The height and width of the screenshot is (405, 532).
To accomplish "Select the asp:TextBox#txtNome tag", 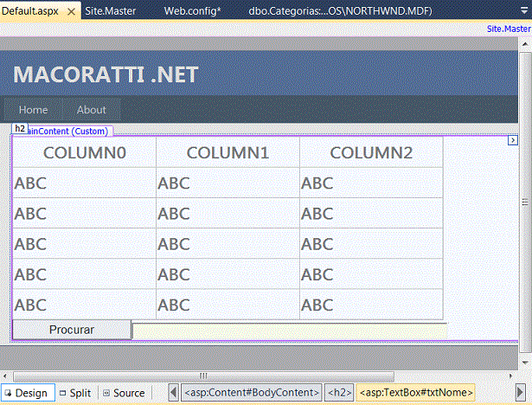I will click(x=415, y=393).
